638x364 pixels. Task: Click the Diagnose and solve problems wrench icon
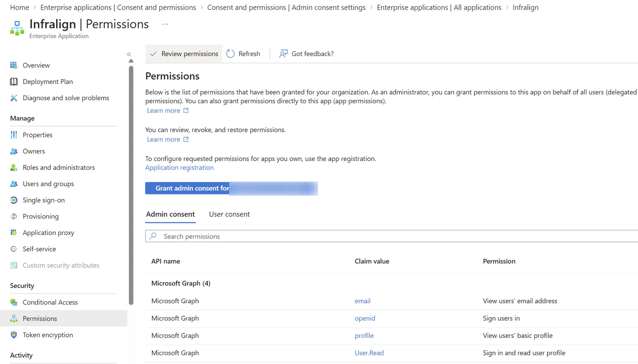pos(14,98)
